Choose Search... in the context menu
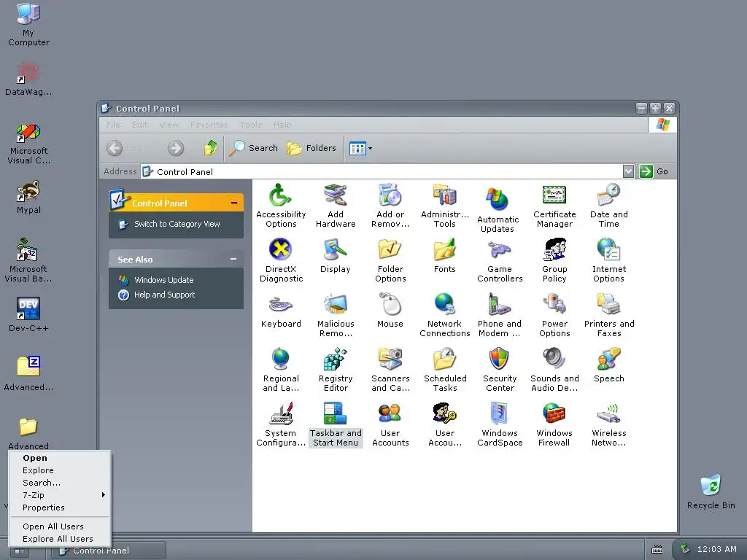The width and height of the screenshot is (747, 560). [x=60, y=483]
